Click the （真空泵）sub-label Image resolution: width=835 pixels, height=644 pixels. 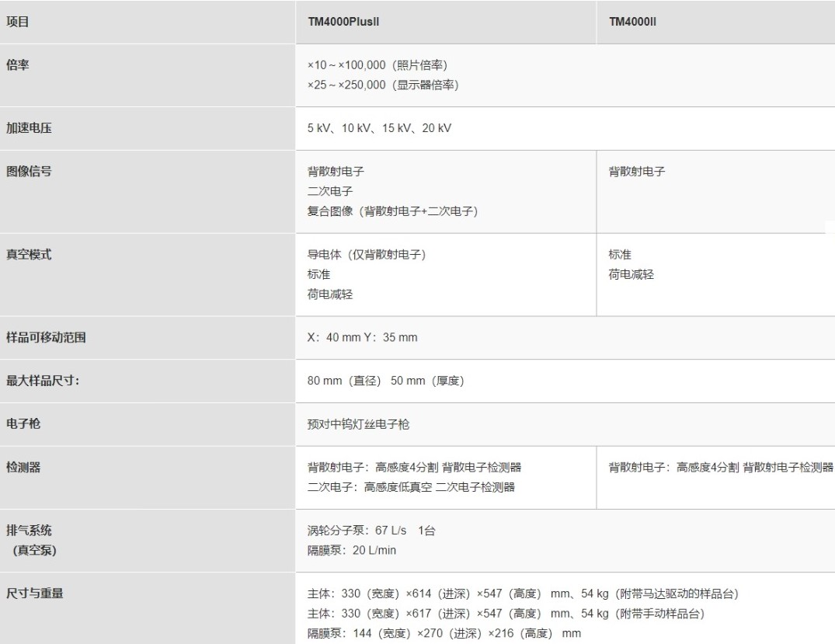tap(34, 550)
